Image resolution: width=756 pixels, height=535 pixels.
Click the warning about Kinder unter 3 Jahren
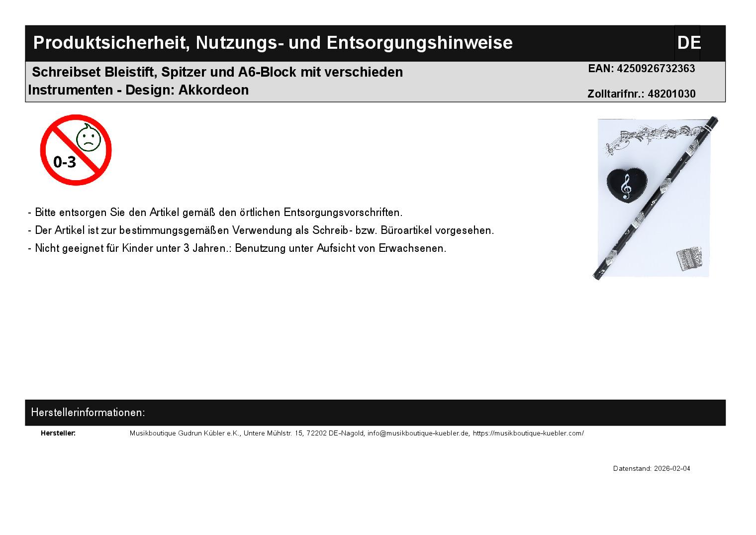click(x=237, y=248)
